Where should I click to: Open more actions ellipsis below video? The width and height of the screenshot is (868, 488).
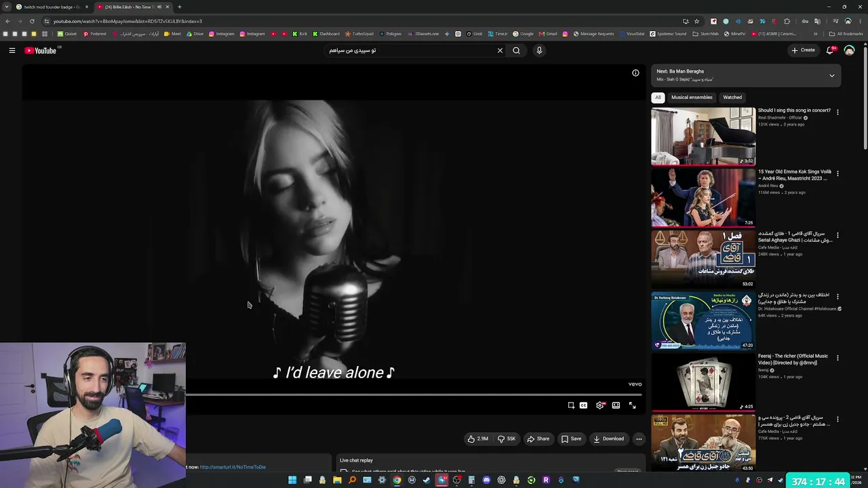(x=639, y=439)
